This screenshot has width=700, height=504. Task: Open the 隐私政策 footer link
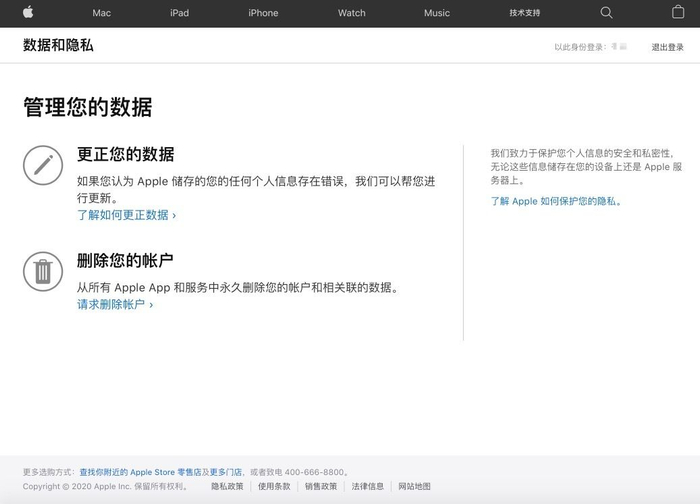pyautogui.click(x=227, y=487)
